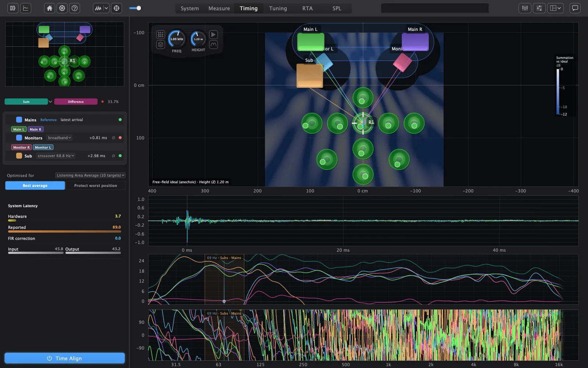
Task: Open the chat comment icon
Action: pyautogui.click(x=575, y=8)
